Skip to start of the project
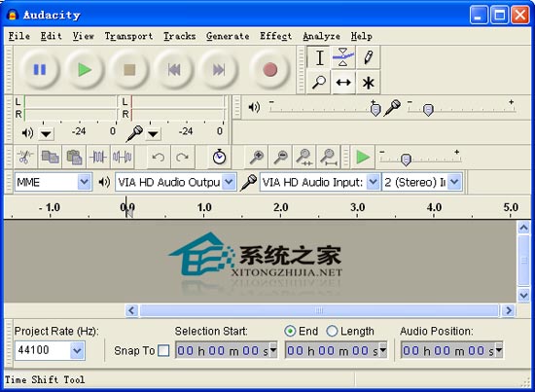535x392 pixels. [174, 70]
